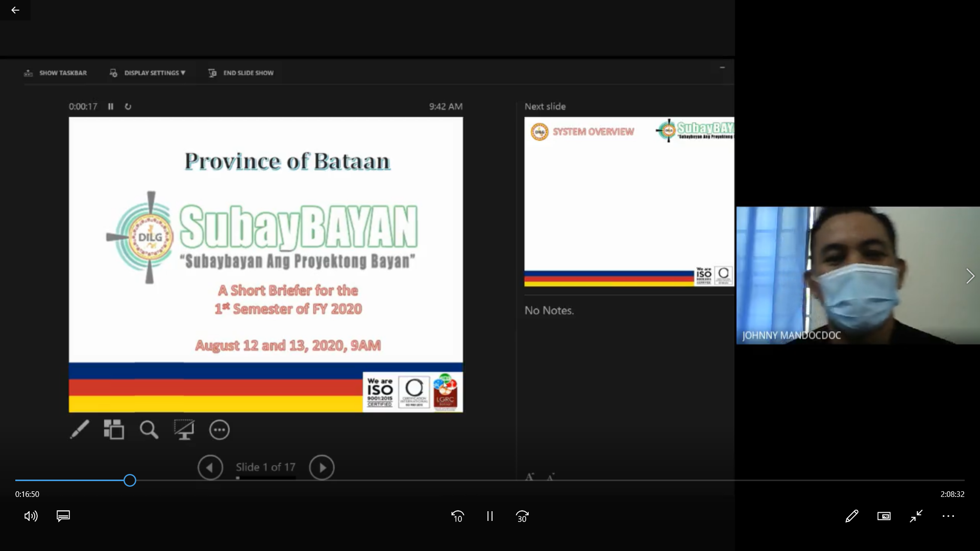Click Show Taskbar in presenter view

pyautogui.click(x=56, y=73)
